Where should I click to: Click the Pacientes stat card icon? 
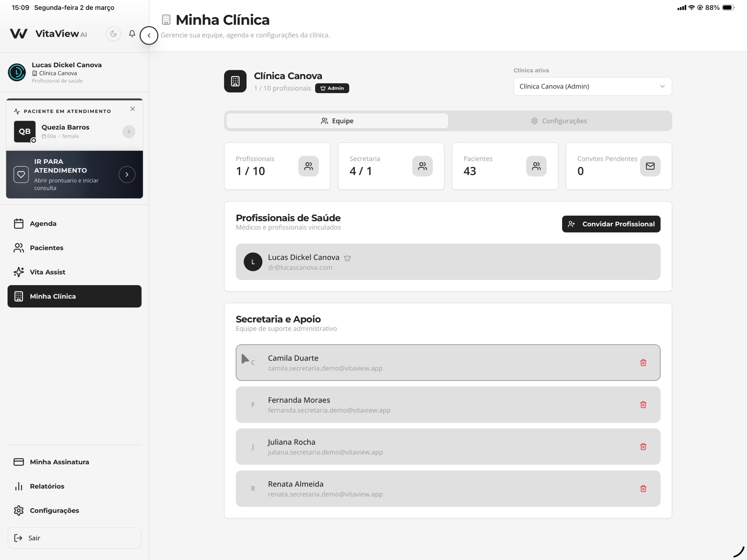click(x=536, y=166)
